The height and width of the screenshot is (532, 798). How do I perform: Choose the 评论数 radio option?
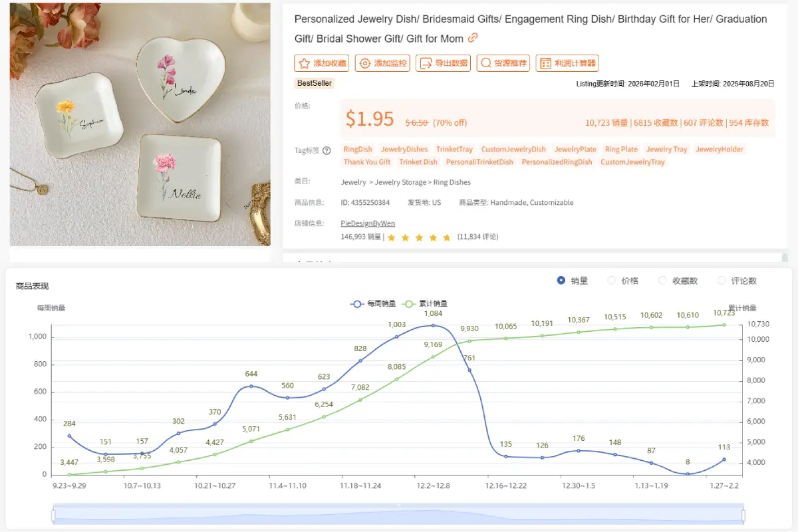click(x=722, y=281)
